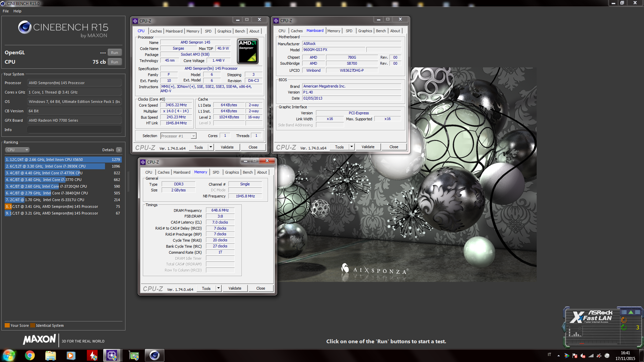The image size is (644, 362).
Task: Show hidden system tray icons
Action: (x=558, y=356)
